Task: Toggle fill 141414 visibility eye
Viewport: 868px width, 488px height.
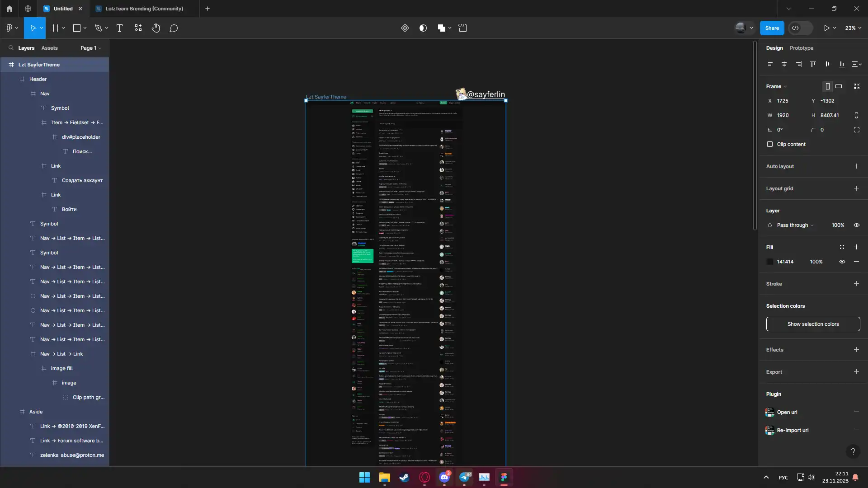Action: 842,262
